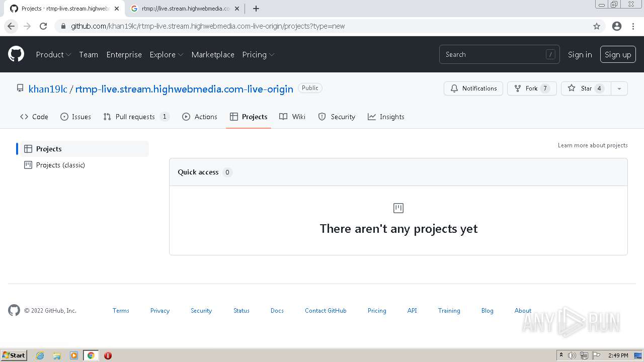Image resolution: width=644 pixels, height=362 pixels.
Task: Switch to Issues tab
Action: [x=75, y=117]
